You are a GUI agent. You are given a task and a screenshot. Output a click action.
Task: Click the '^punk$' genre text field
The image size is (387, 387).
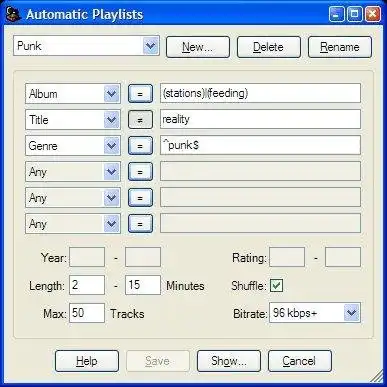pos(260,145)
